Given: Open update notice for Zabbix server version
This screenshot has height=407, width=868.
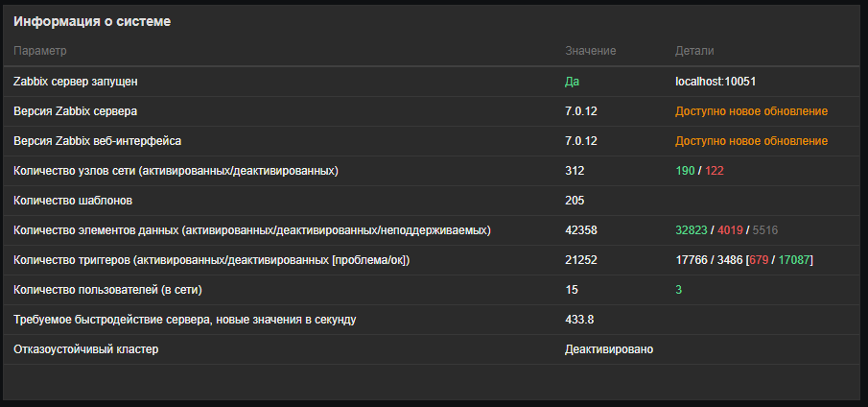Looking at the screenshot, I should pyautogui.click(x=751, y=111).
